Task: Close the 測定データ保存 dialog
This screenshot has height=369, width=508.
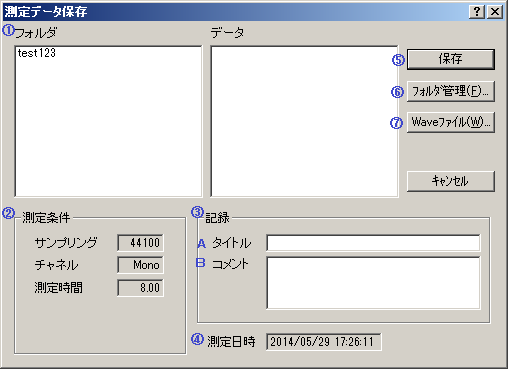Action: pyautogui.click(x=495, y=12)
